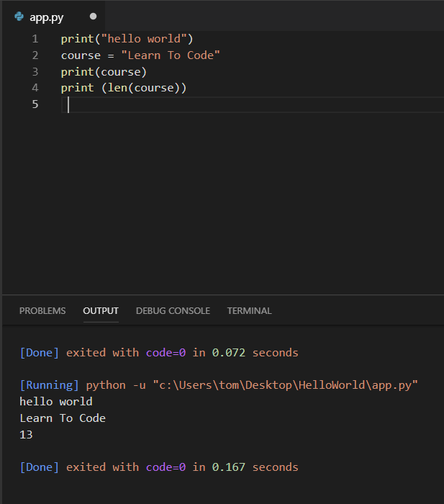Click the print(course) statement on line 3
The width and height of the screenshot is (444, 504).
pyautogui.click(x=104, y=71)
